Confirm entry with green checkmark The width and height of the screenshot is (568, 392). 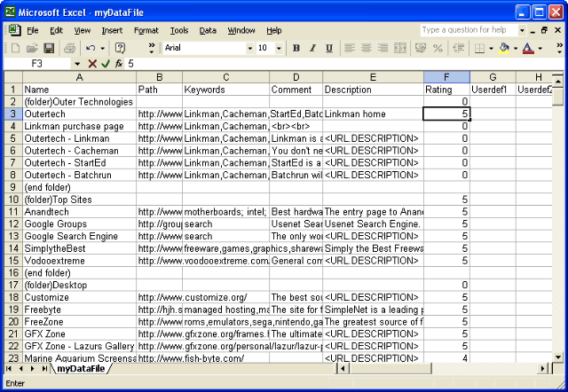[x=106, y=64]
